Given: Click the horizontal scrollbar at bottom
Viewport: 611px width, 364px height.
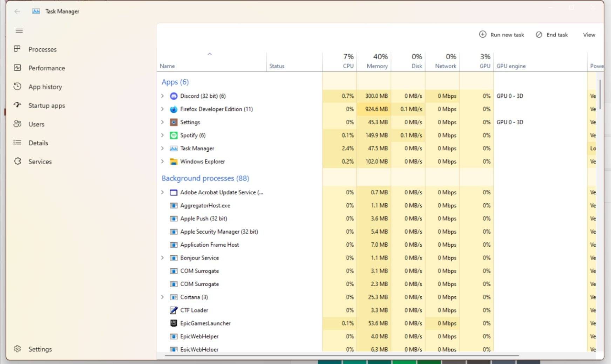Looking at the screenshot, I should click(342, 355).
